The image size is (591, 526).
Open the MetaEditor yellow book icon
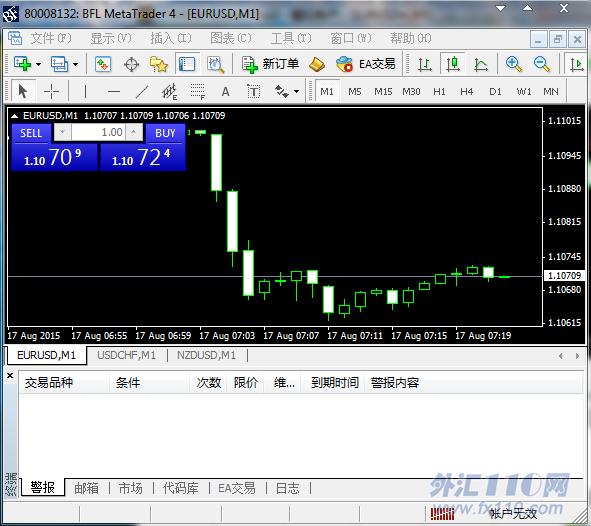click(317, 64)
